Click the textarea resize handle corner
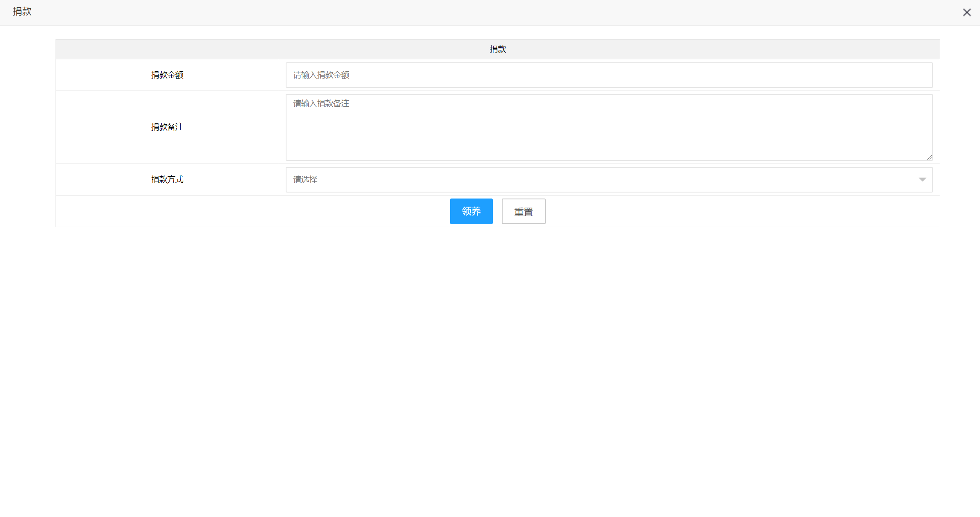Screen dimensions: 980x517 tap(929, 158)
